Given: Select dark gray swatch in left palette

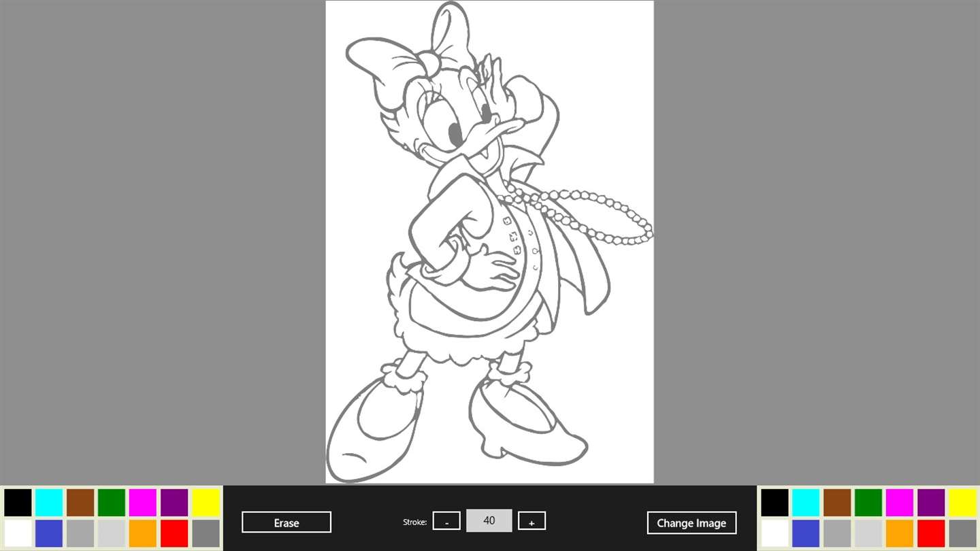Looking at the screenshot, I should click(x=206, y=533).
